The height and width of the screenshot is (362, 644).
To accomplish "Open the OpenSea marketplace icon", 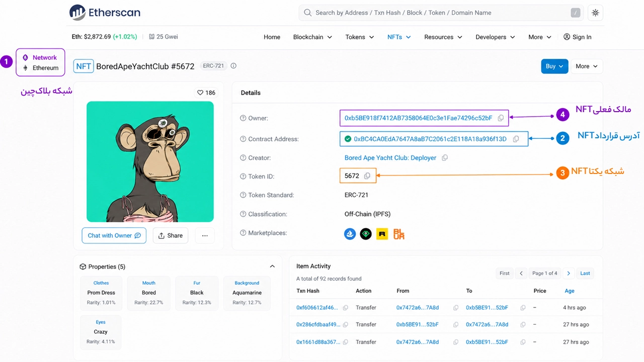I will (350, 234).
